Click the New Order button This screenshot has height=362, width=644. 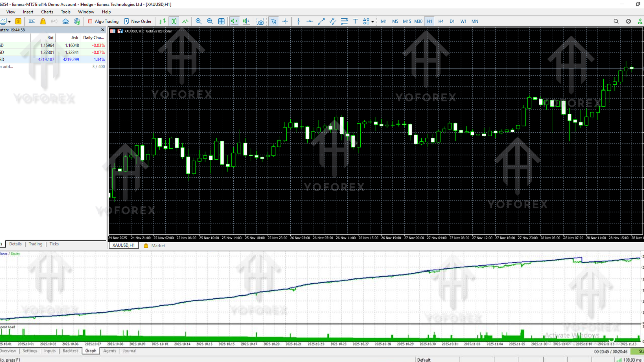(x=138, y=21)
